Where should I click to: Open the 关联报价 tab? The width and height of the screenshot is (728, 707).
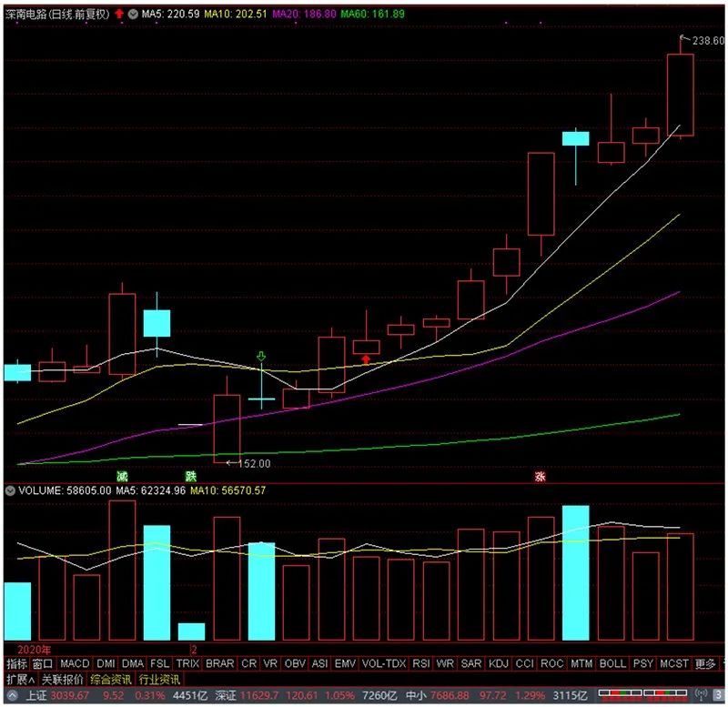62,680
